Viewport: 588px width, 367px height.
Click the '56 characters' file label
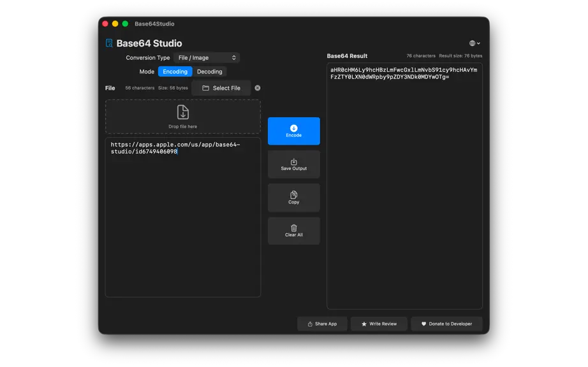pyautogui.click(x=140, y=88)
